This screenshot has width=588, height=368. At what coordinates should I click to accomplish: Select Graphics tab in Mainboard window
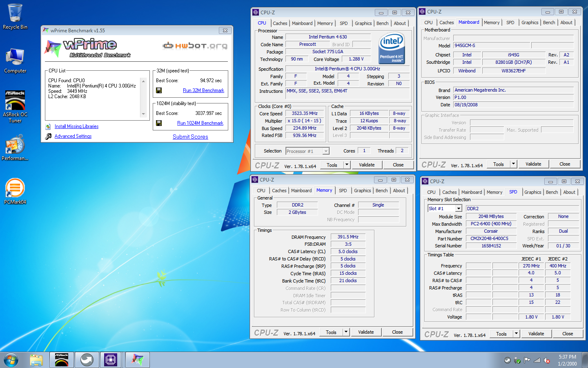point(530,22)
